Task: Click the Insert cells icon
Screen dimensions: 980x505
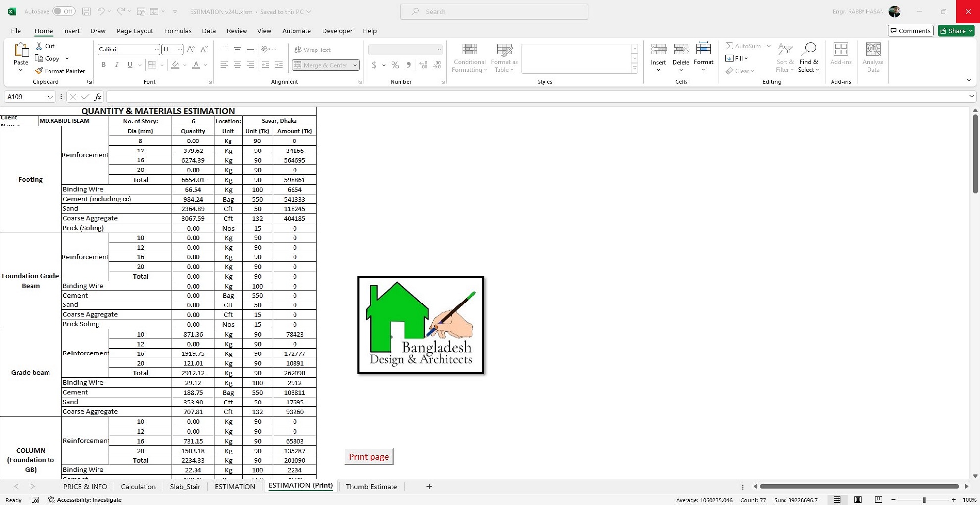Action: 658,50
